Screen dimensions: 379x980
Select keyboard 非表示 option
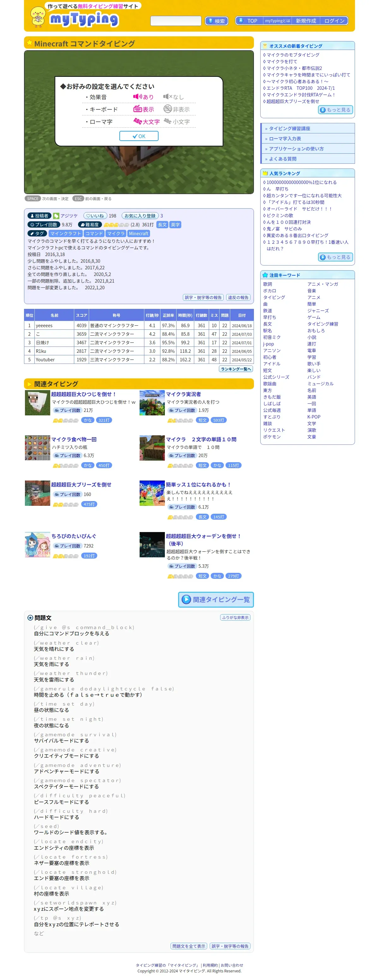tap(176, 109)
